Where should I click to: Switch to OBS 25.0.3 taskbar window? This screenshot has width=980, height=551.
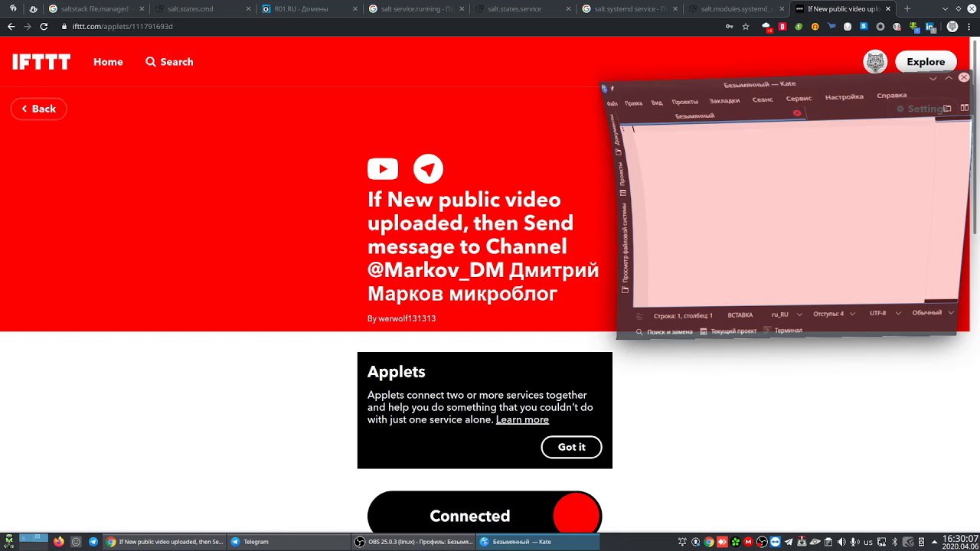[x=413, y=542]
